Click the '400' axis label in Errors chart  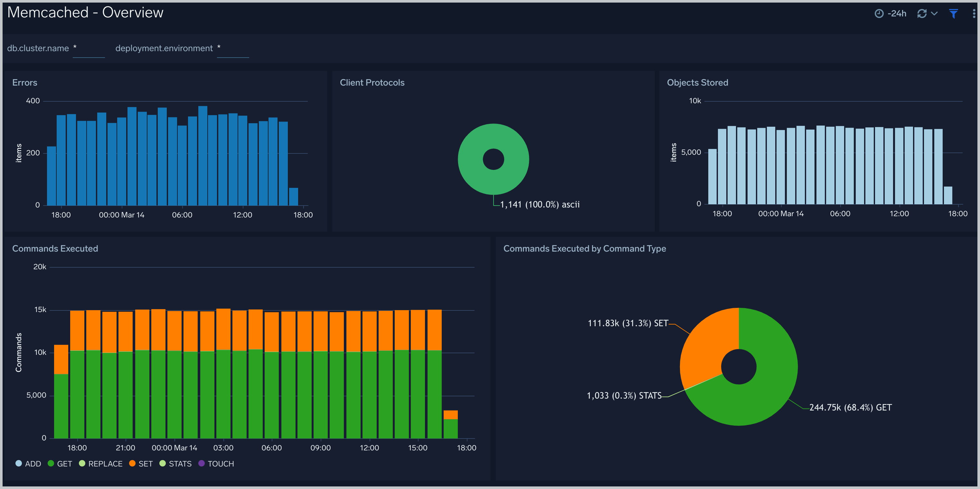pos(33,101)
